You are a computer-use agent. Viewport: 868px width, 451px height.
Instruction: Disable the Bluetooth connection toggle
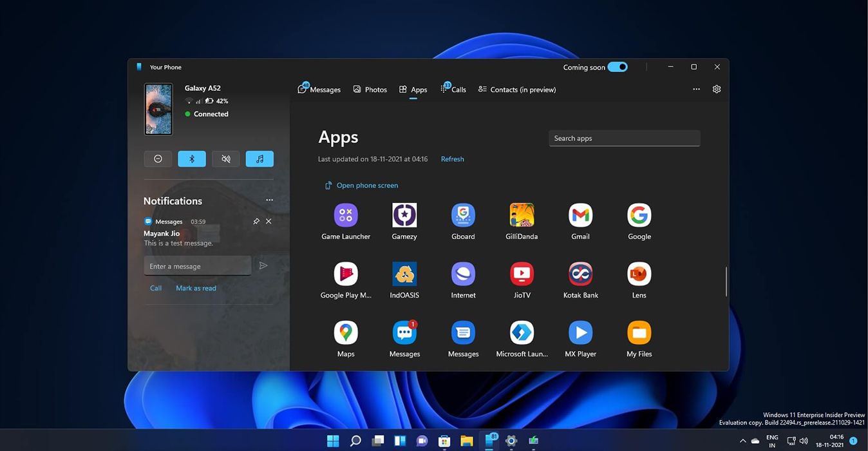(191, 158)
